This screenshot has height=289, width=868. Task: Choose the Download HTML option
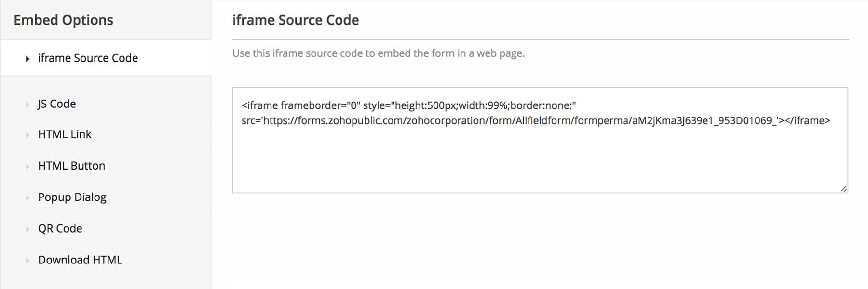[80, 260]
